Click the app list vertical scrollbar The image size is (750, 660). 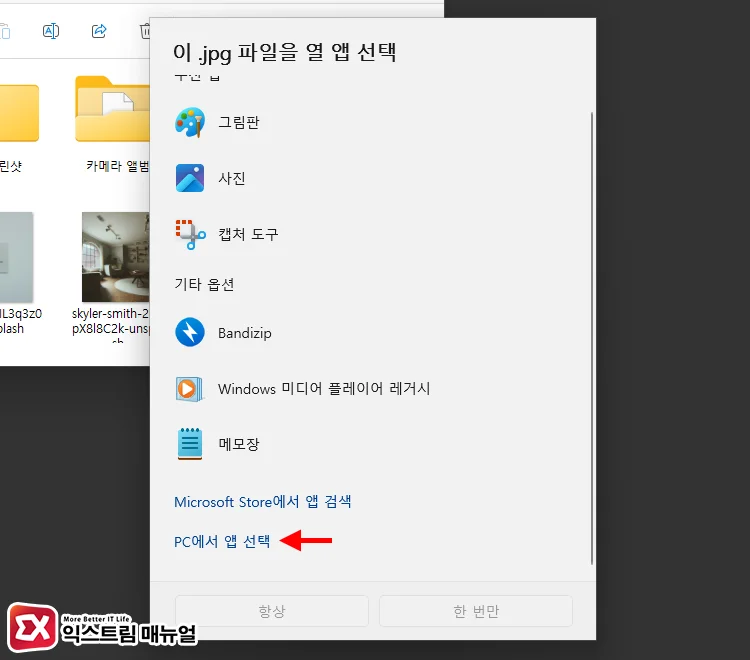click(592, 338)
